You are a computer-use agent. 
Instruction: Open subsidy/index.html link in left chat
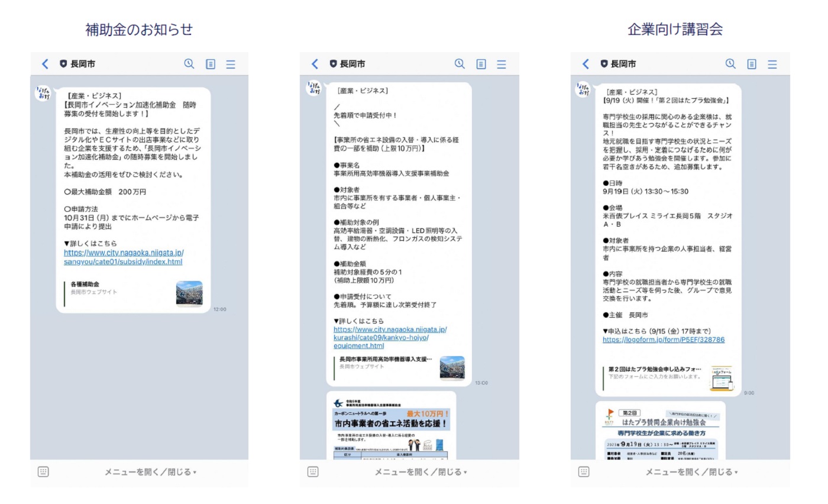(x=124, y=257)
